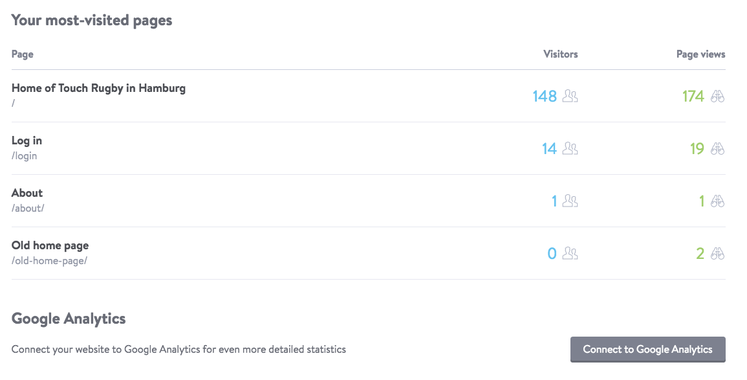This screenshot has width=747, height=380.
Task: Open the Log in page entry
Action: click(x=27, y=141)
